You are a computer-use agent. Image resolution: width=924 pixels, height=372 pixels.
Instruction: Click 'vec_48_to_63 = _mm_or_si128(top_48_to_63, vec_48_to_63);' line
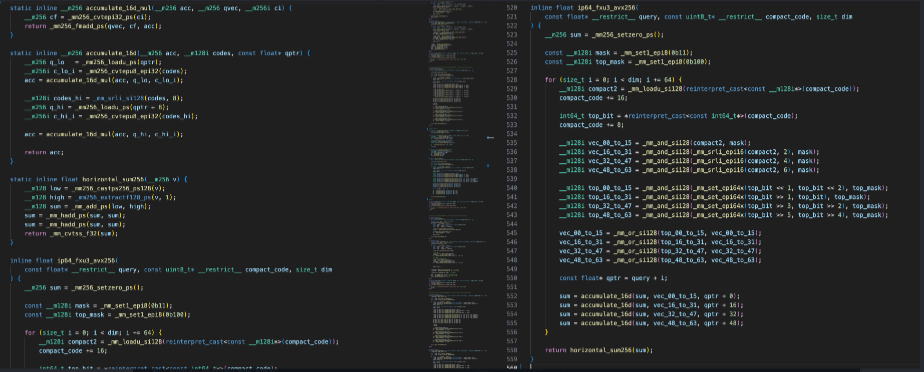tap(660, 260)
